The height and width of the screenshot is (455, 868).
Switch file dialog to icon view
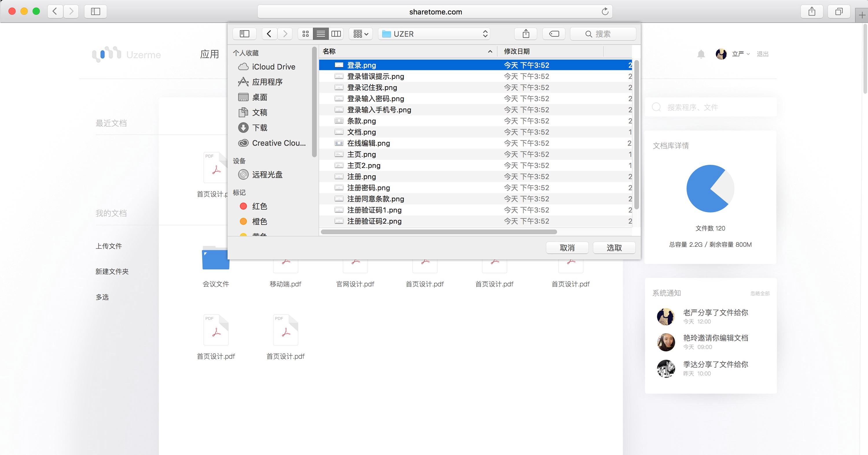(306, 34)
